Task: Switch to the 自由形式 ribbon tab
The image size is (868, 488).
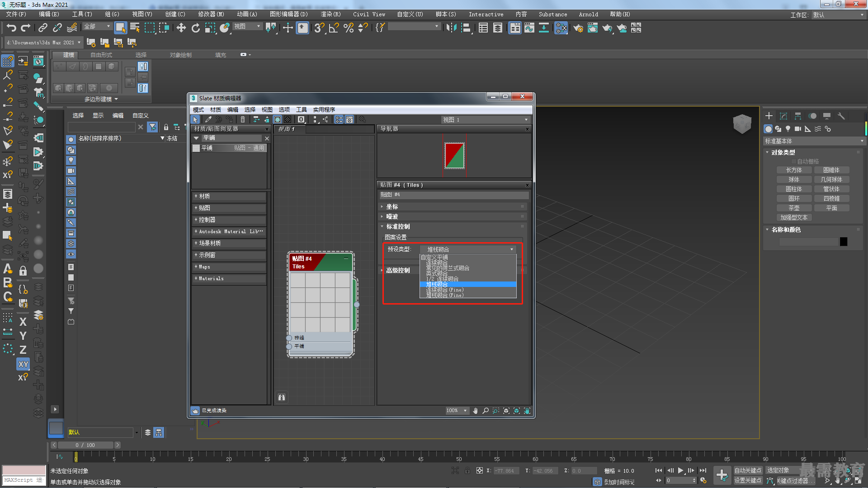Action: click(101, 55)
